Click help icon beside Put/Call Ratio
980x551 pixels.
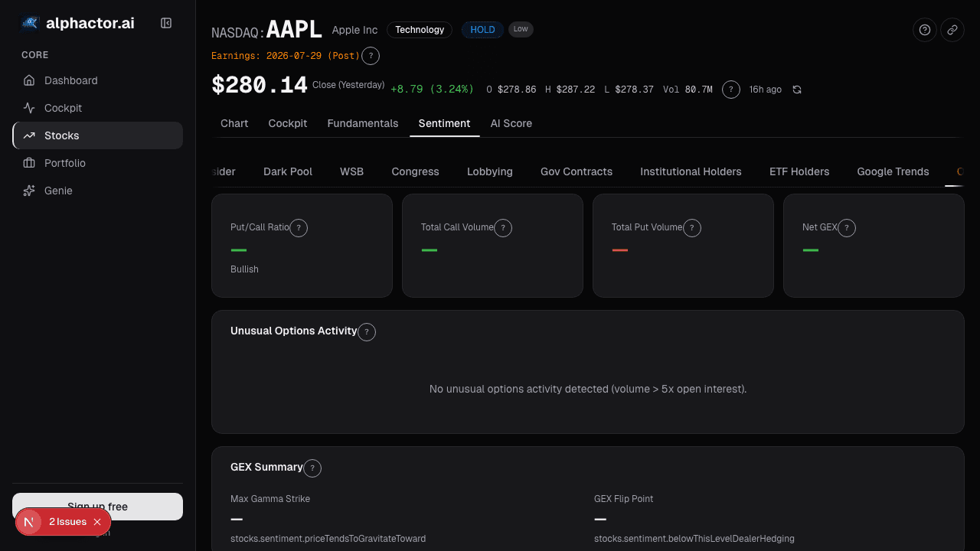point(299,228)
